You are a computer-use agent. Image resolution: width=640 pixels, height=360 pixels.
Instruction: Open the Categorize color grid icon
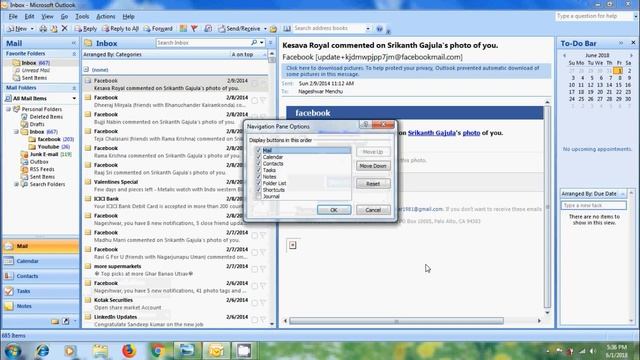click(183, 29)
